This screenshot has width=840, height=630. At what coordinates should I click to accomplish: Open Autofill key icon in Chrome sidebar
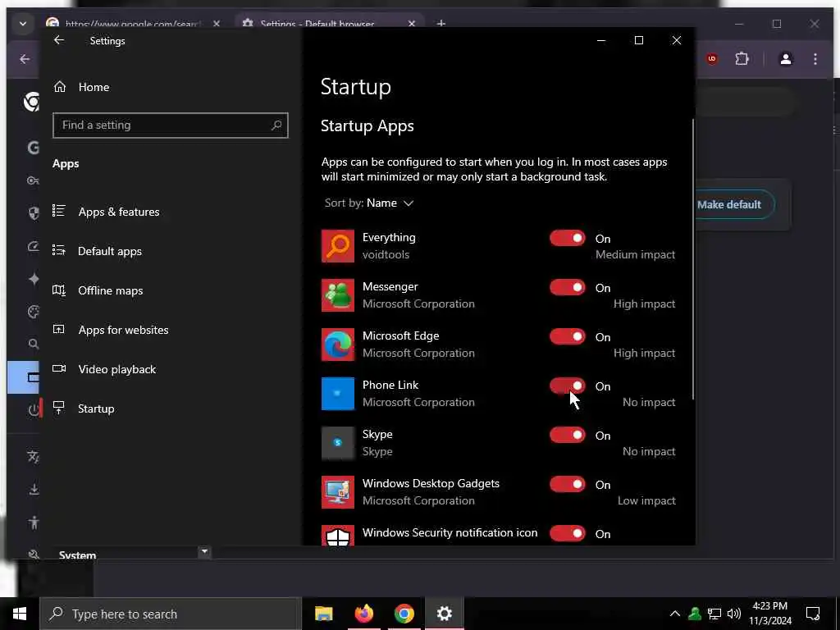click(33, 180)
